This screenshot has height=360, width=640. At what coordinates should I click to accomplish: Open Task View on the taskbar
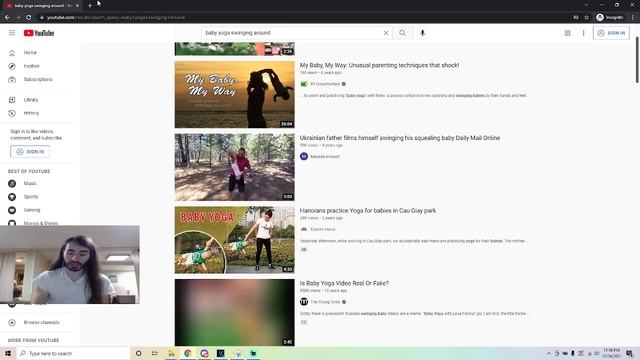[155, 353]
